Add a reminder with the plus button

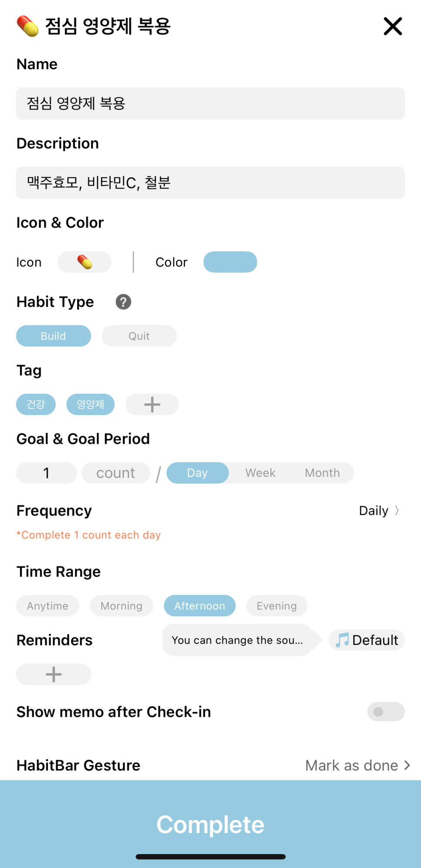pyautogui.click(x=54, y=674)
